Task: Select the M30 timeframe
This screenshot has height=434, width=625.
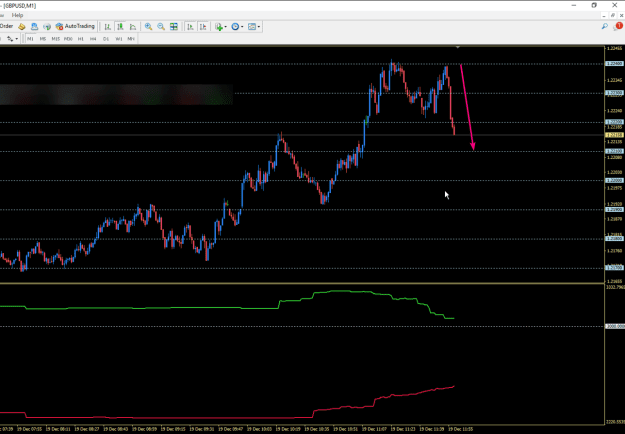Action: coord(68,39)
